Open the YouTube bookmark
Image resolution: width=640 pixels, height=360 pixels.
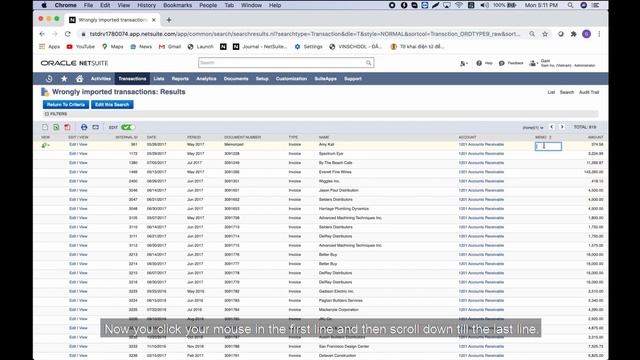click(x=80, y=47)
